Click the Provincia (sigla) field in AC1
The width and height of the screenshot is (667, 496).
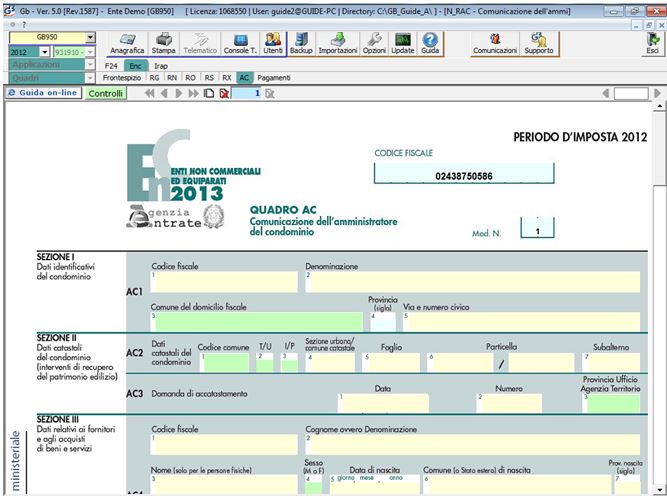[383, 322]
